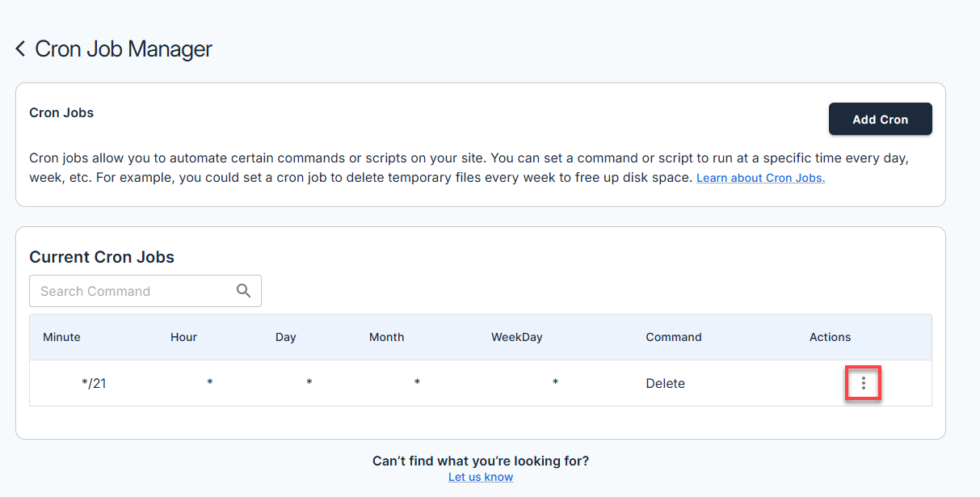Click the asterisk under the Hour column
Screen dimensions: 980x497
click(210, 383)
